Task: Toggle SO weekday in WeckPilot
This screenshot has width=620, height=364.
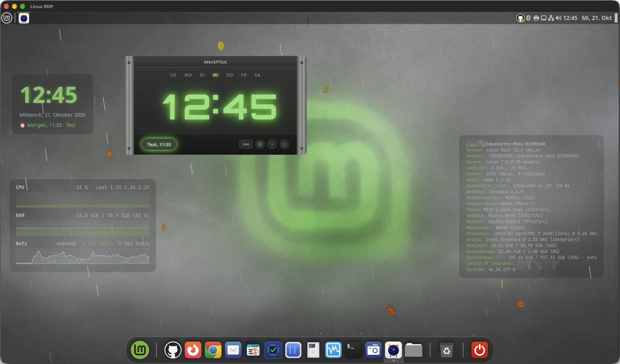Action: pyautogui.click(x=173, y=75)
